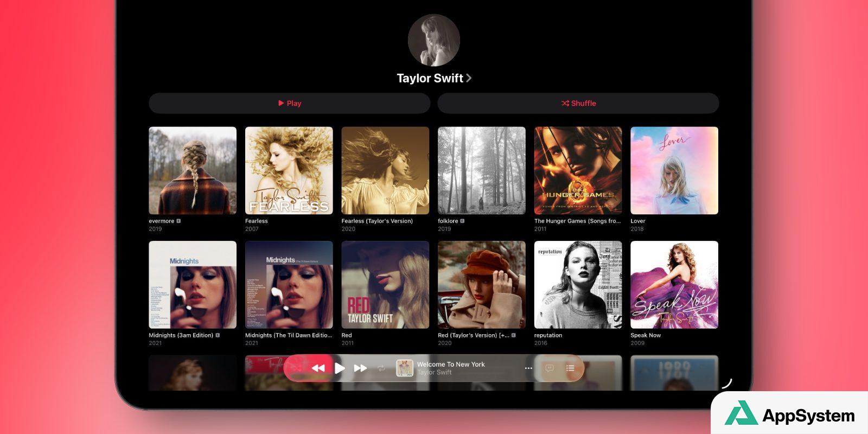Open The Hunger Games soundtrack album

click(x=578, y=170)
